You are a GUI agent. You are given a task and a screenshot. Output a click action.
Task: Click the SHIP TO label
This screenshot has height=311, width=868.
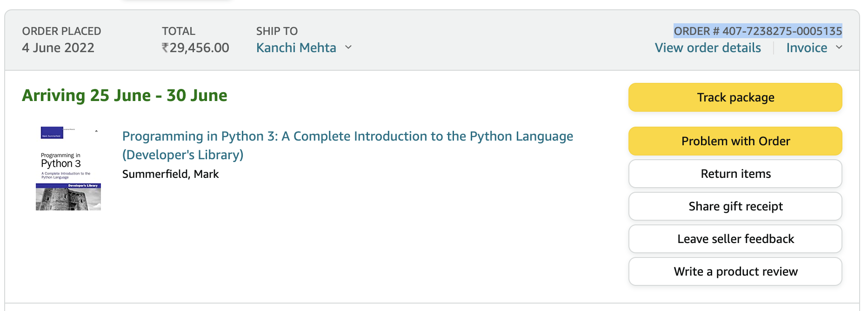[277, 31]
